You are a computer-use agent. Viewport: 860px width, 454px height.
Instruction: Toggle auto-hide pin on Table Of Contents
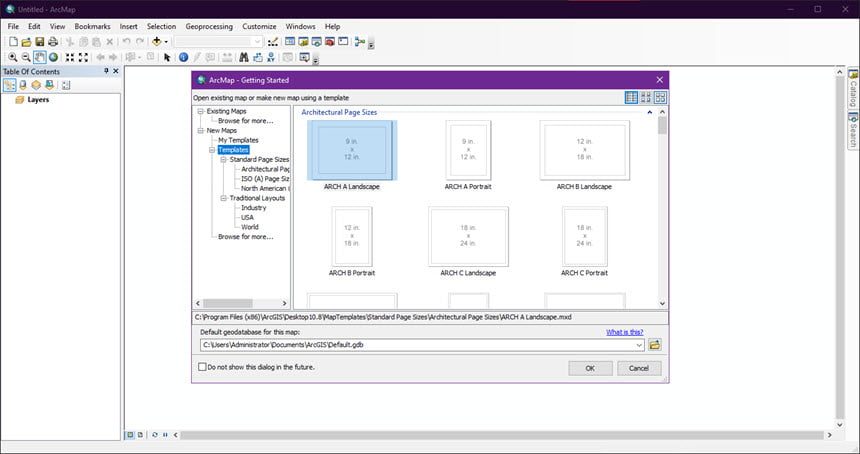[106, 71]
